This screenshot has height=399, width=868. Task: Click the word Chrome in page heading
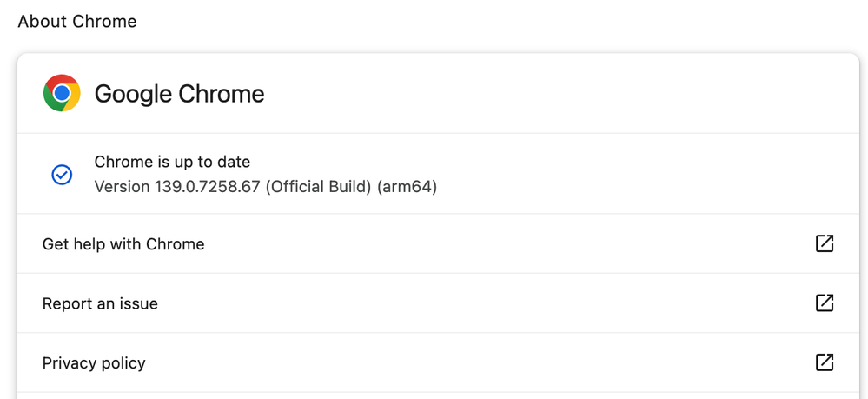coord(104,22)
